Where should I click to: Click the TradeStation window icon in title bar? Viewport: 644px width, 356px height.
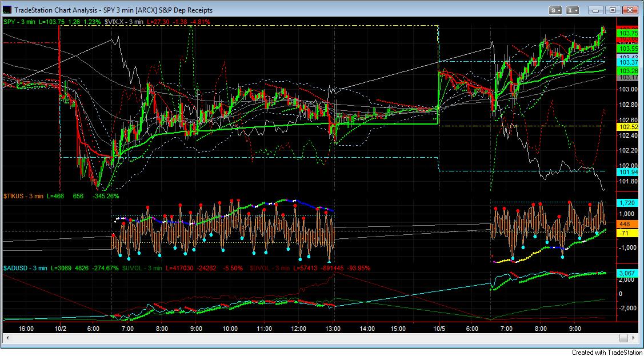(x=7, y=10)
